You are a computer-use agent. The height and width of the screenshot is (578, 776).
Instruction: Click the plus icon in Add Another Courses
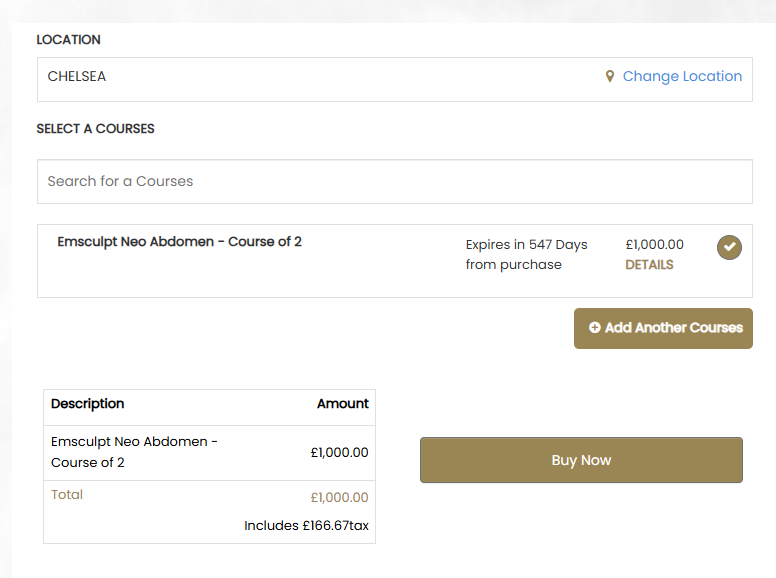pos(594,328)
